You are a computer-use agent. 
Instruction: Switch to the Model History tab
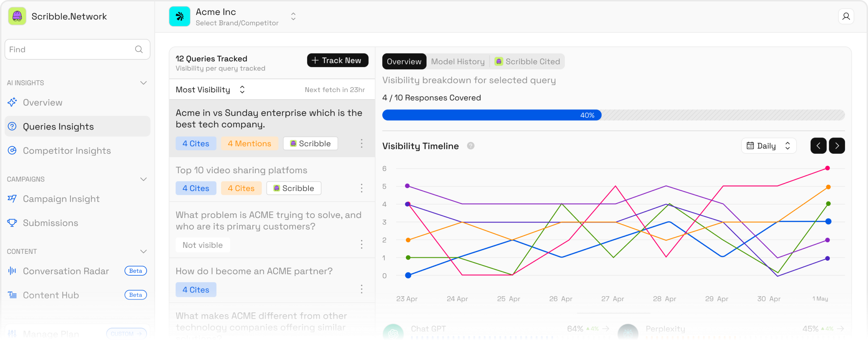[458, 61]
